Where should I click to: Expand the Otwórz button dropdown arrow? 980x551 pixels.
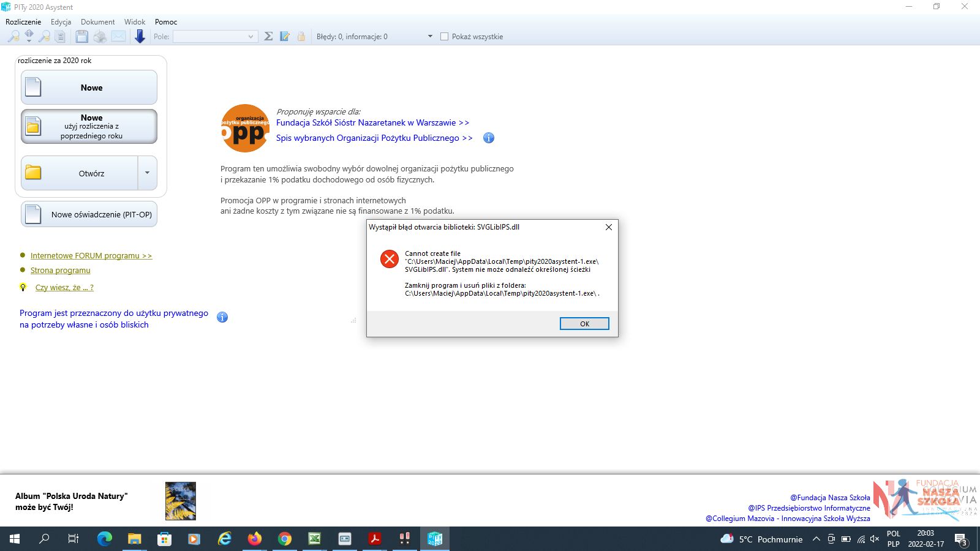point(147,173)
